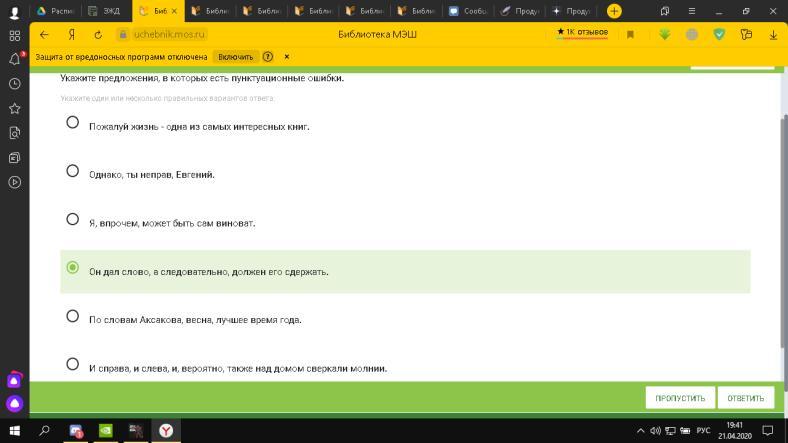
Task: Click the Включить protection button
Action: pos(235,57)
